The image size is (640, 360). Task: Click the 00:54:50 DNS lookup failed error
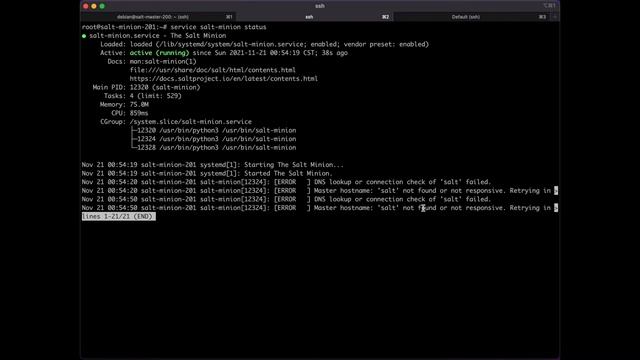[286, 199]
